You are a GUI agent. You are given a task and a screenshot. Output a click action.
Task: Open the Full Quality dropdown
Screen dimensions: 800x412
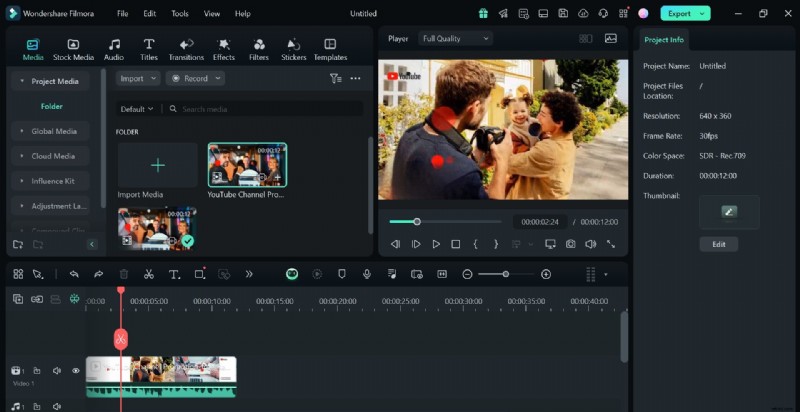[455, 38]
